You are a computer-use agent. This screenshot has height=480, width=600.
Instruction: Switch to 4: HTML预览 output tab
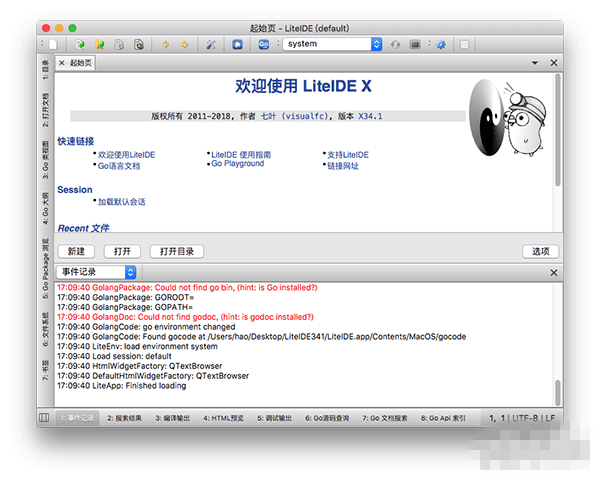[223, 418]
